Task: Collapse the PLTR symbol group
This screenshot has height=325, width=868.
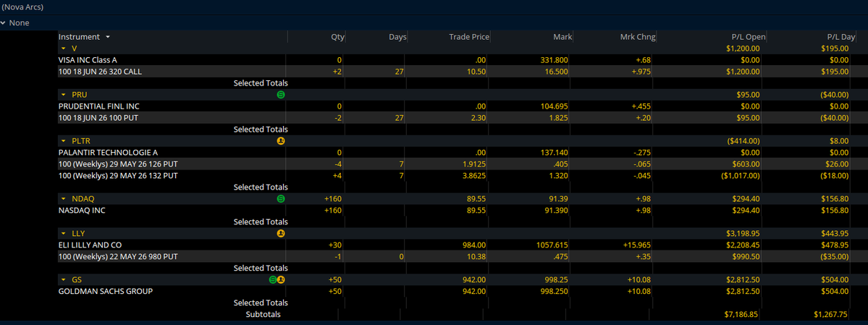Action: 64,141
